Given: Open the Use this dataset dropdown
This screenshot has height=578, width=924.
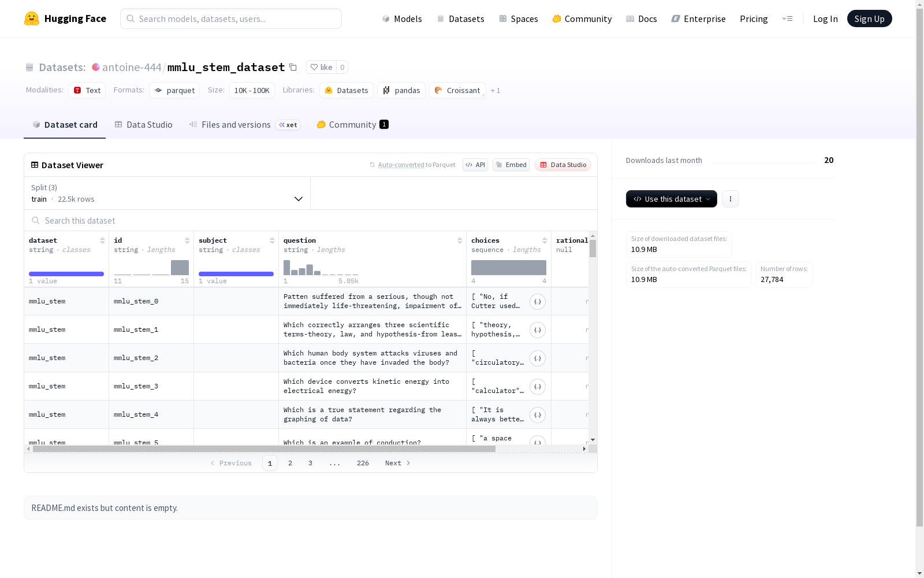Looking at the screenshot, I should 672,199.
